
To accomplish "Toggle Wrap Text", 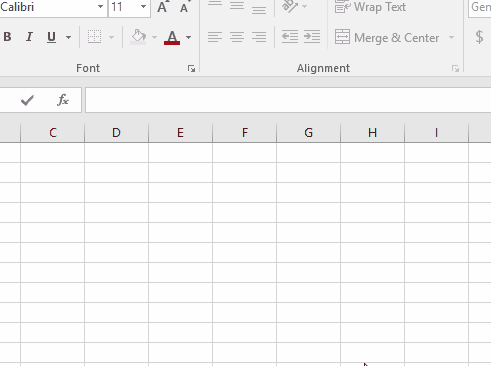I will [370, 7].
